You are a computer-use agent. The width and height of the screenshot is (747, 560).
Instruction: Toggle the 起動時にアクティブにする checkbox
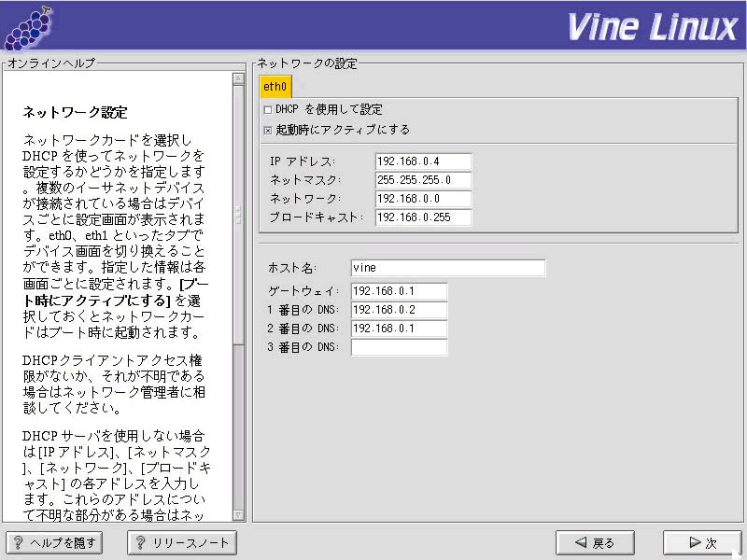click(268, 130)
